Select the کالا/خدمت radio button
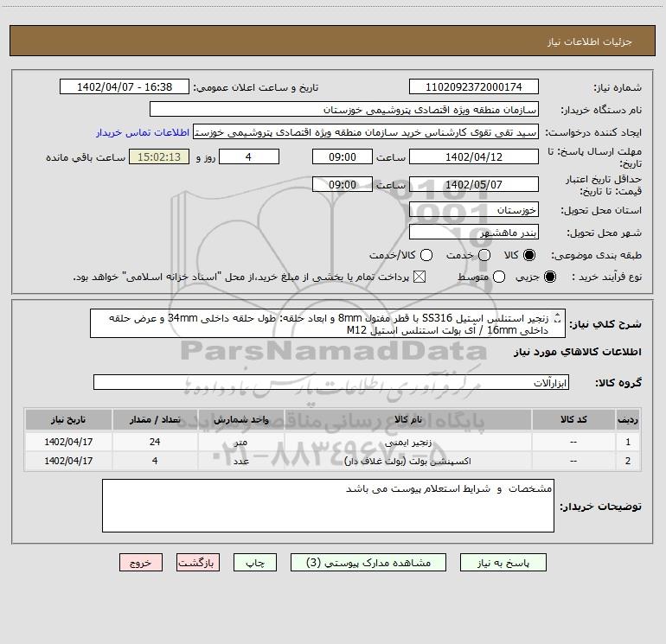The image size is (666, 644). pos(426,255)
